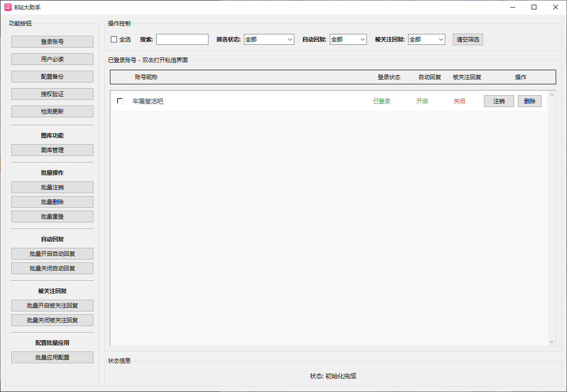
Task: Open 授权验证 in the sidebar
Action: click(52, 94)
